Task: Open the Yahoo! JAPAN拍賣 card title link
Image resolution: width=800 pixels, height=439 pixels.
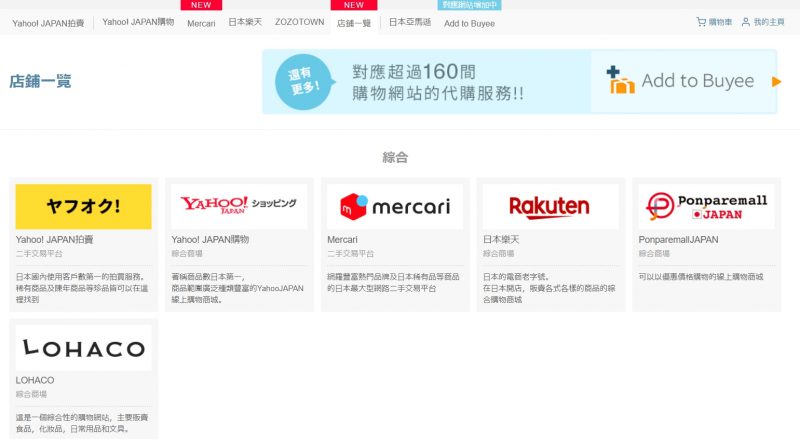Action: [x=55, y=239]
